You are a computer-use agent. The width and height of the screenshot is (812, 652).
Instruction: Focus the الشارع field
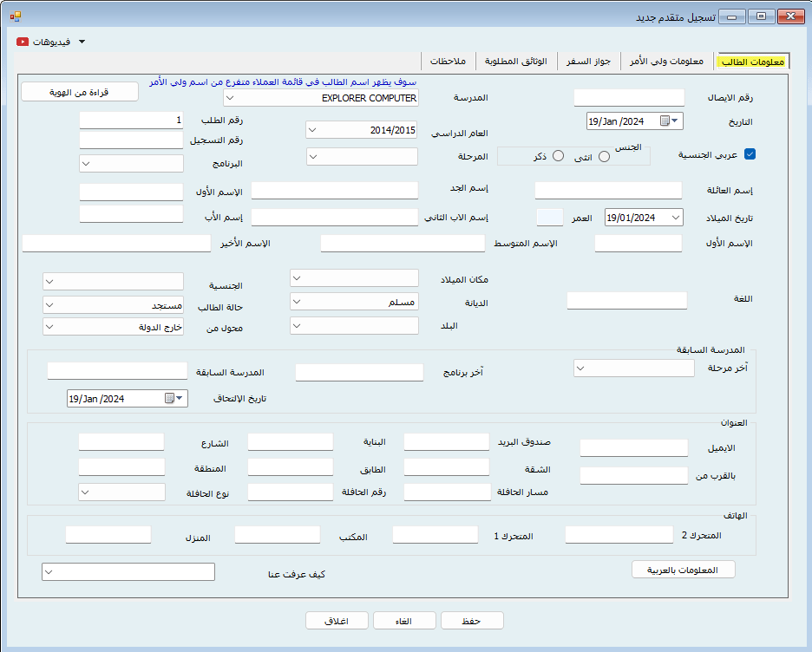tap(121, 442)
